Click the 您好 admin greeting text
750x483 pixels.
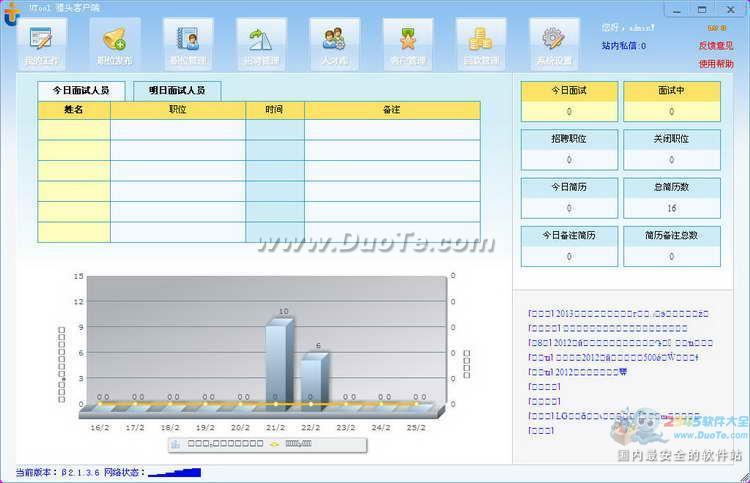pos(628,28)
